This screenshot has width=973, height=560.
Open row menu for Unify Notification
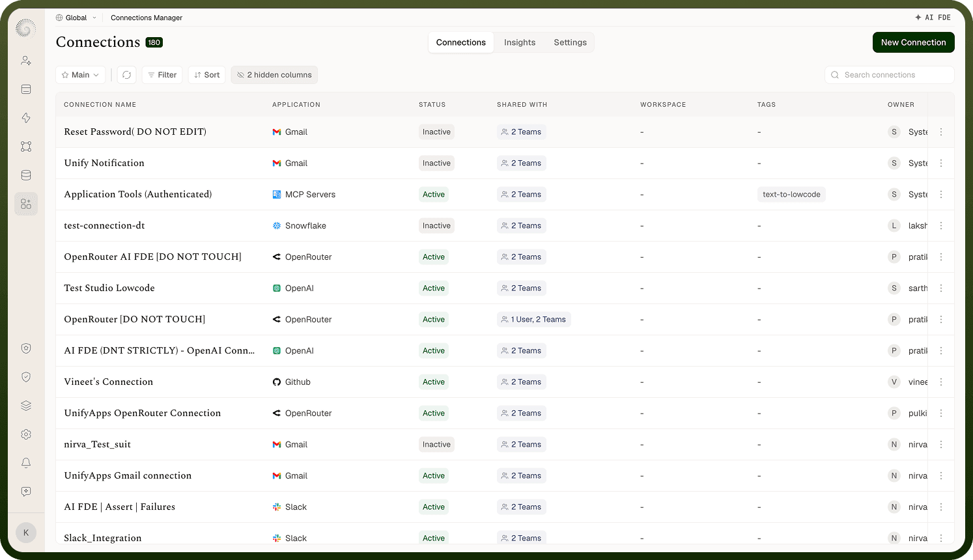pyautogui.click(x=941, y=163)
